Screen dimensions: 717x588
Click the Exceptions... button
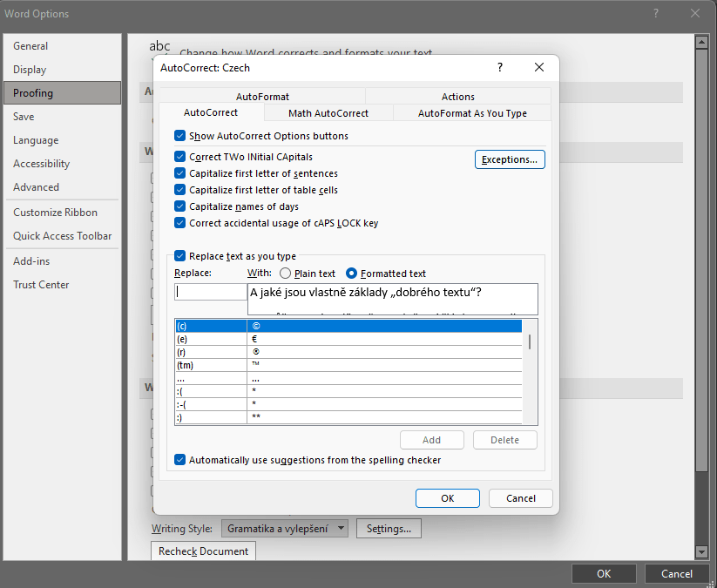point(510,159)
